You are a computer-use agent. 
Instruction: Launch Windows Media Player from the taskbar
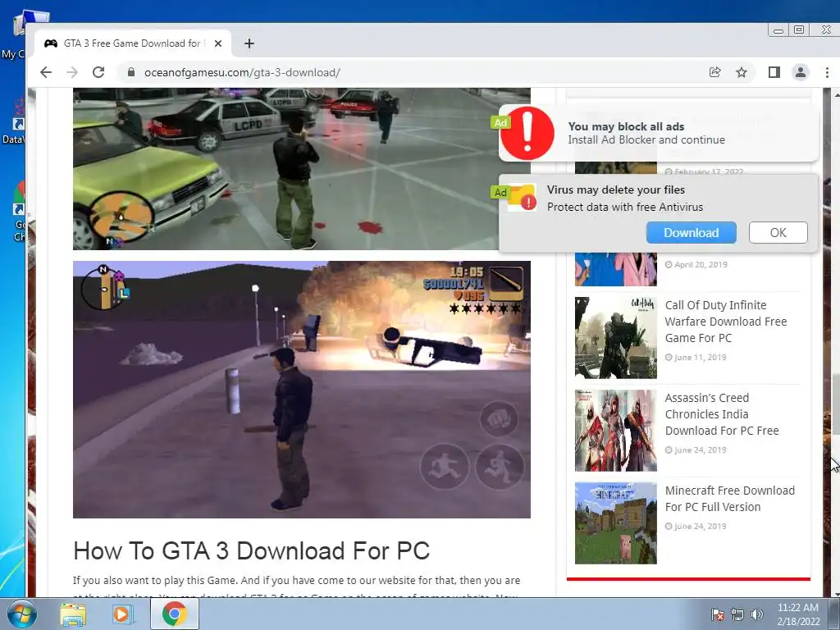[122, 614]
